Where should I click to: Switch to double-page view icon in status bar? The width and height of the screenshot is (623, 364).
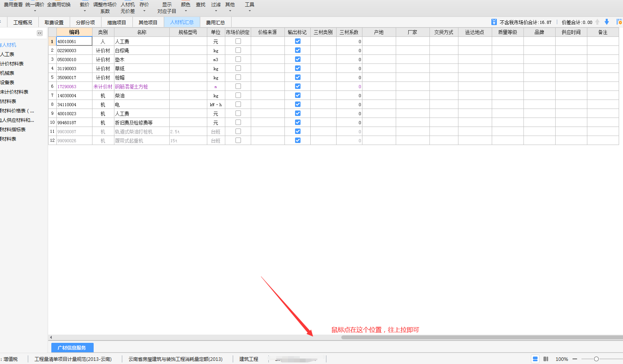click(x=546, y=359)
